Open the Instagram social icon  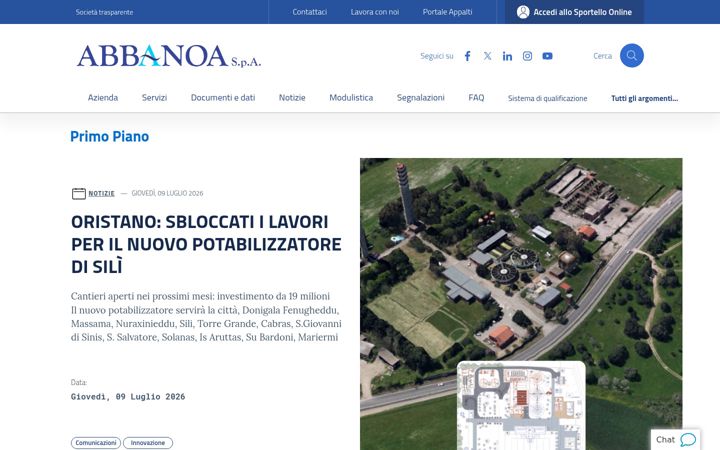coord(527,56)
